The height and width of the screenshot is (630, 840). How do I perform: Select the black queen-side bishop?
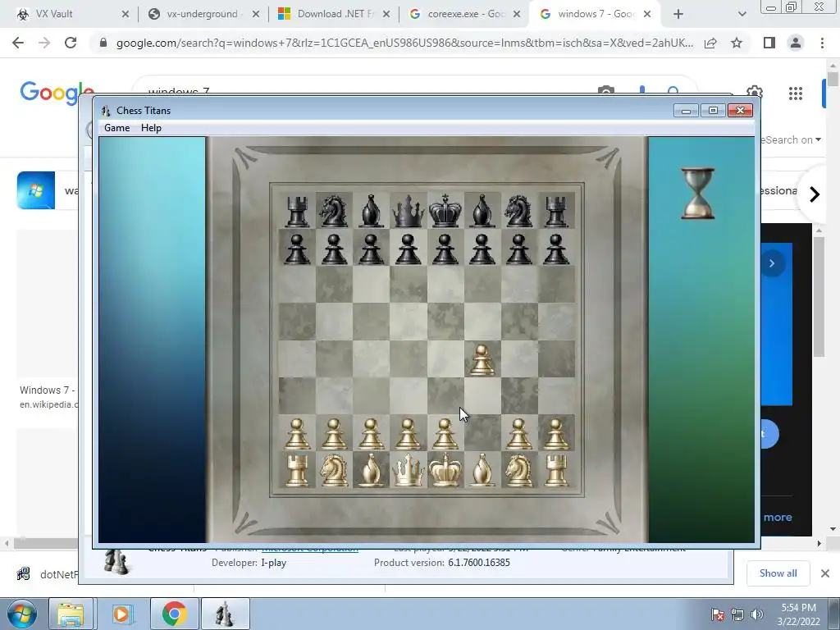pos(372,211)
